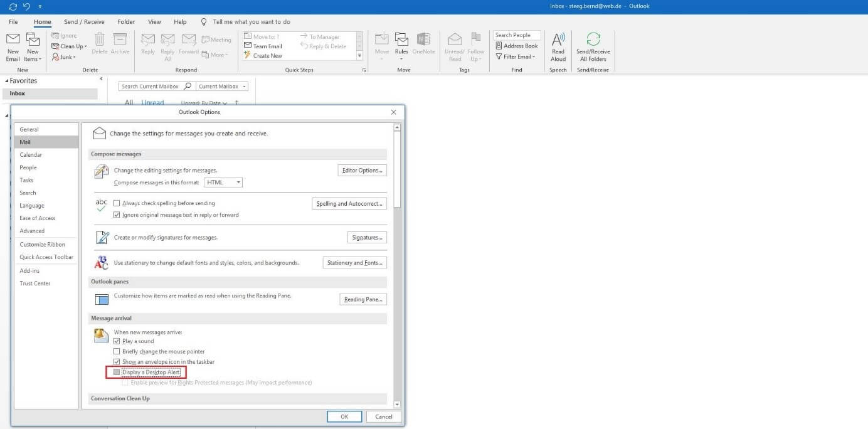
Task: Uncheck Play a sound option
Action: point(117,341)
